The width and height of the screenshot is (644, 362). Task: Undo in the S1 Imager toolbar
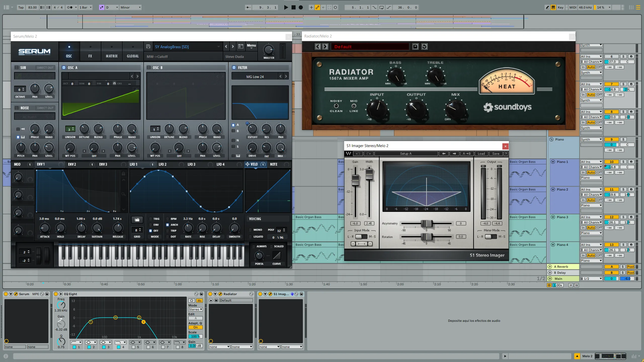(x=358, y=154)
